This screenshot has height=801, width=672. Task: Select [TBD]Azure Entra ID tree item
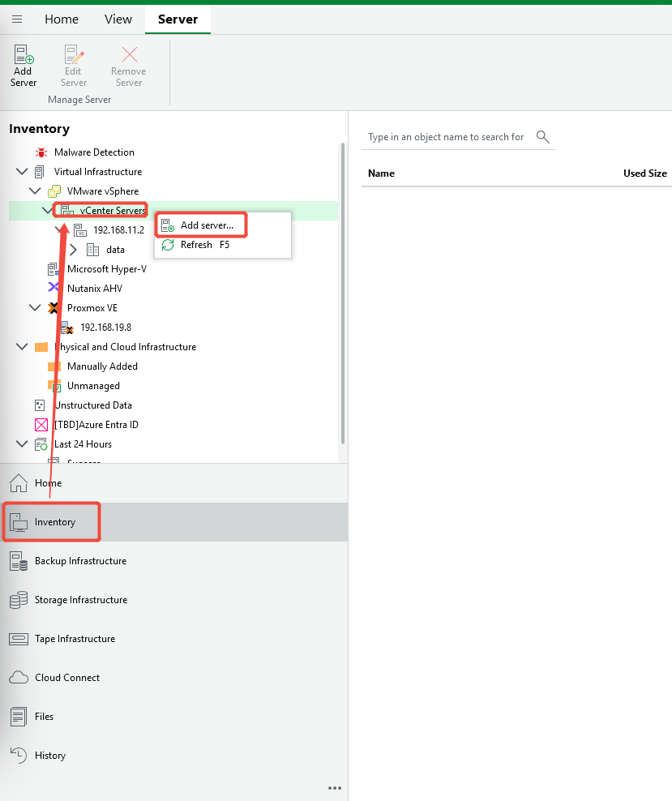[96, 425]
